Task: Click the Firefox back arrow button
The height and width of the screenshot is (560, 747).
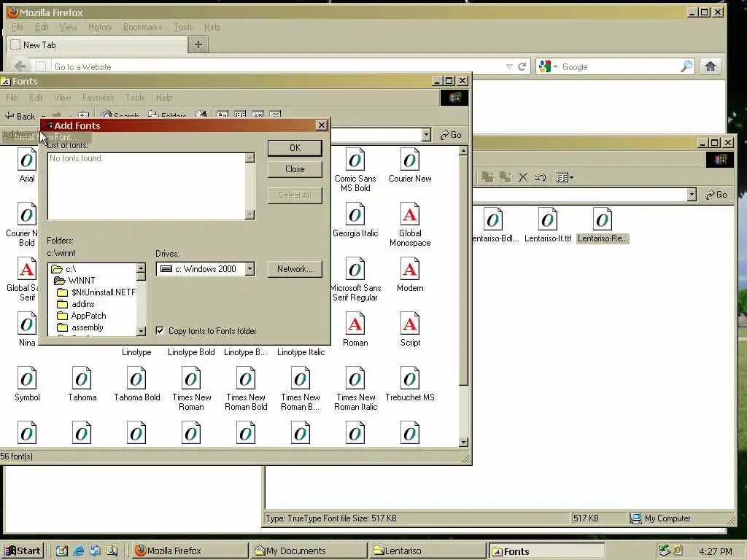Action: [20, 66]
